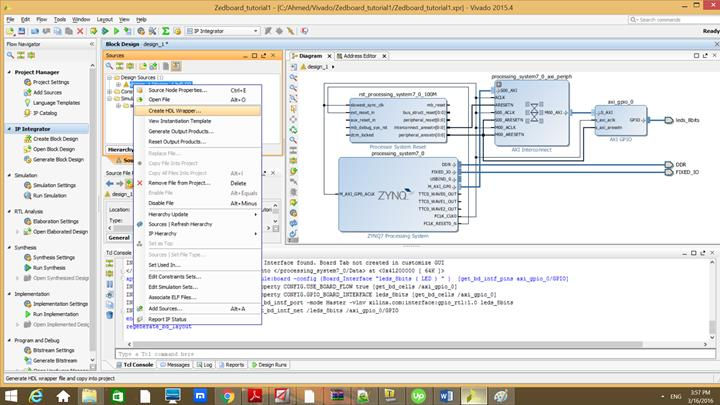Expand the Design Sources tree node

[110, 78]
